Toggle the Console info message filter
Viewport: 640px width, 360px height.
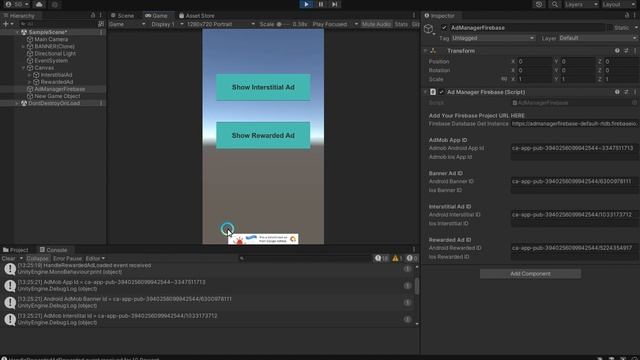point(381,258)
